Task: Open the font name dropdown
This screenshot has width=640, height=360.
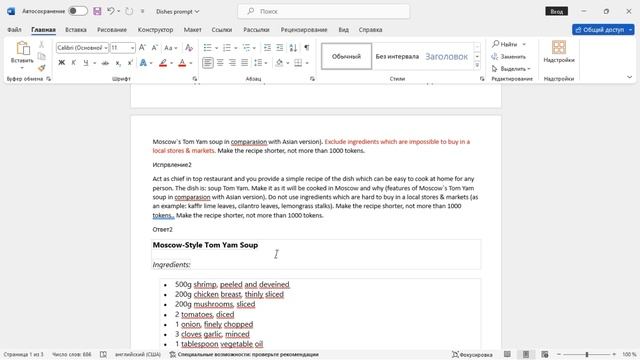Action: pos(106,48)
